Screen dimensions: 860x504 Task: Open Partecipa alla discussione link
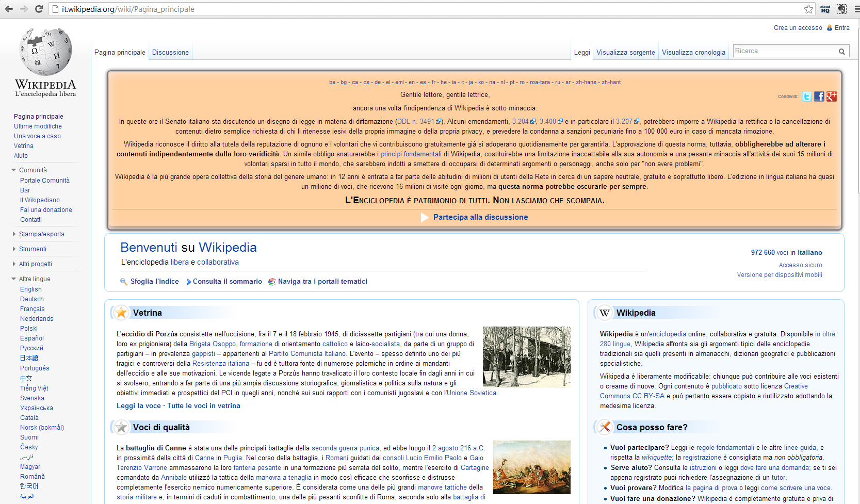pos(480,217)
